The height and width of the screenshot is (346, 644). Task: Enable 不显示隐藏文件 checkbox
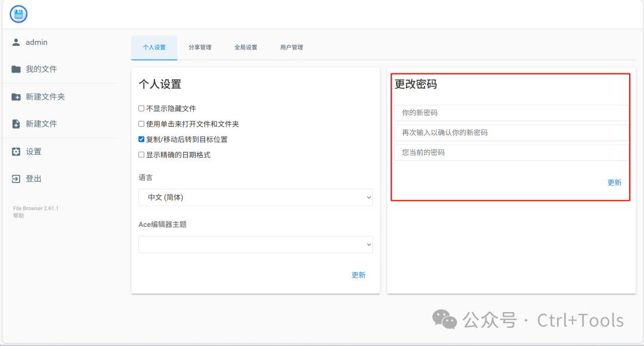(x=141, y=109)
